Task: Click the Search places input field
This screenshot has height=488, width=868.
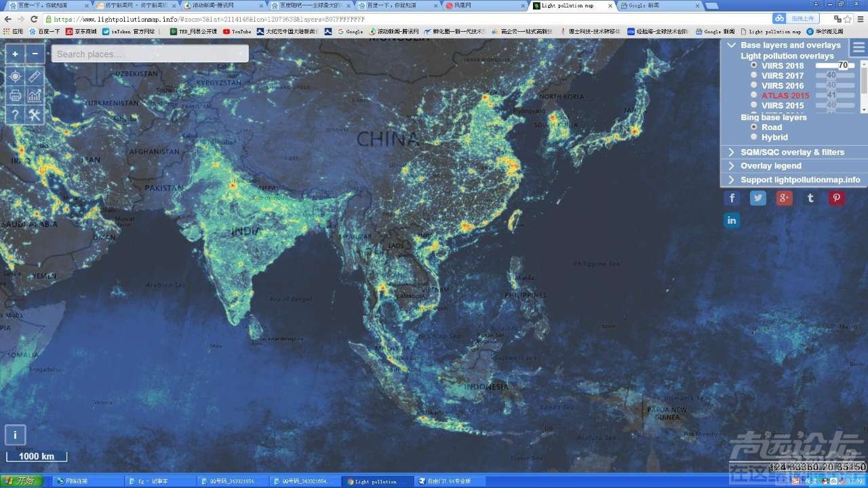Action: [149, 54]
